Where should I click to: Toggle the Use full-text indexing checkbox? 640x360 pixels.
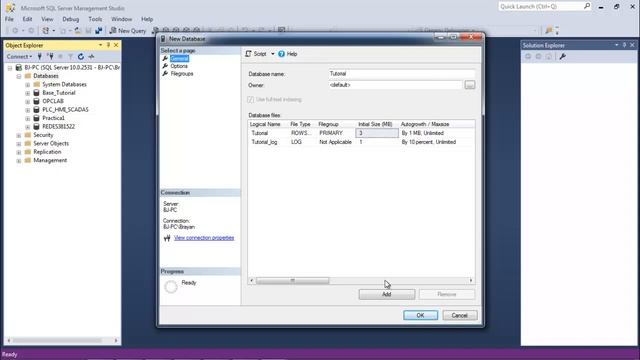pos(251,100)
